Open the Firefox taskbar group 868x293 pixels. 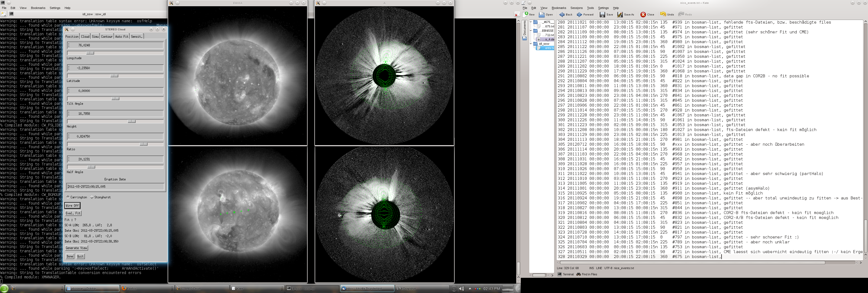click(147, 289)
